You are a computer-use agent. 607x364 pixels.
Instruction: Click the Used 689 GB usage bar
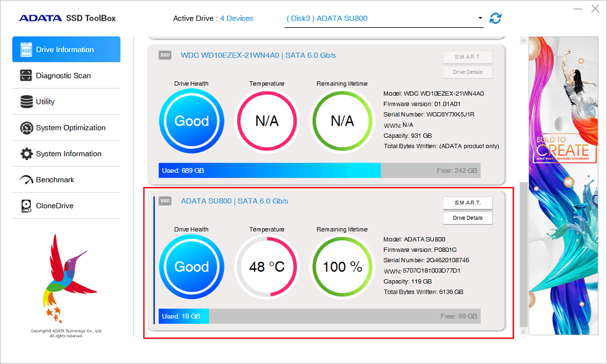[x=270, y=170]
